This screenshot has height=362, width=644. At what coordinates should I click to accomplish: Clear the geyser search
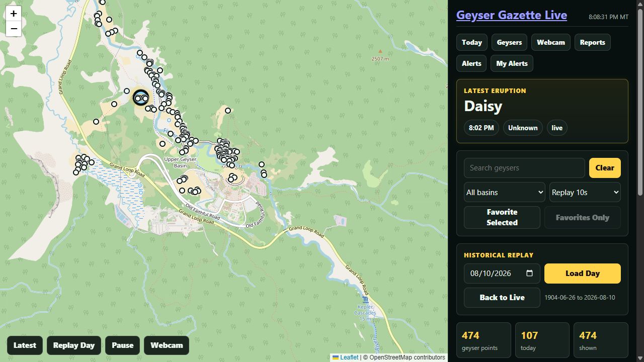(x=605, y=168)
